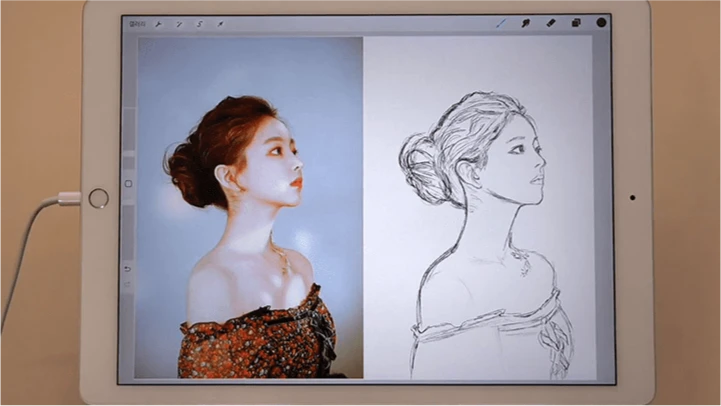Tap the line sketch drawing on canvas
721x406 pixels.
(478, 208)
